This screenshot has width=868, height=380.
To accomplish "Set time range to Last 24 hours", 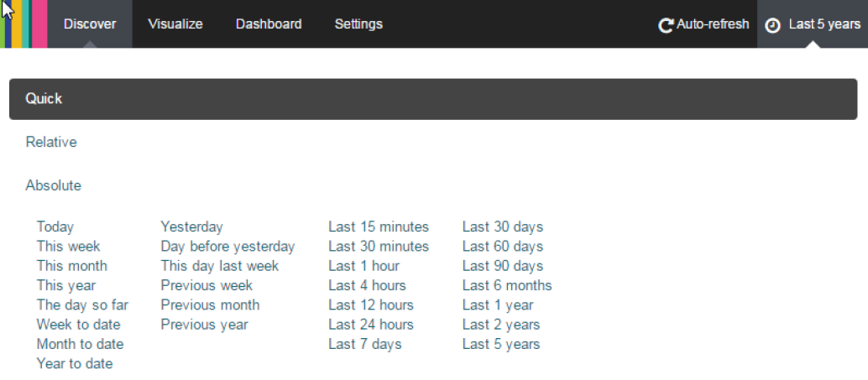I will coord(371,325).
